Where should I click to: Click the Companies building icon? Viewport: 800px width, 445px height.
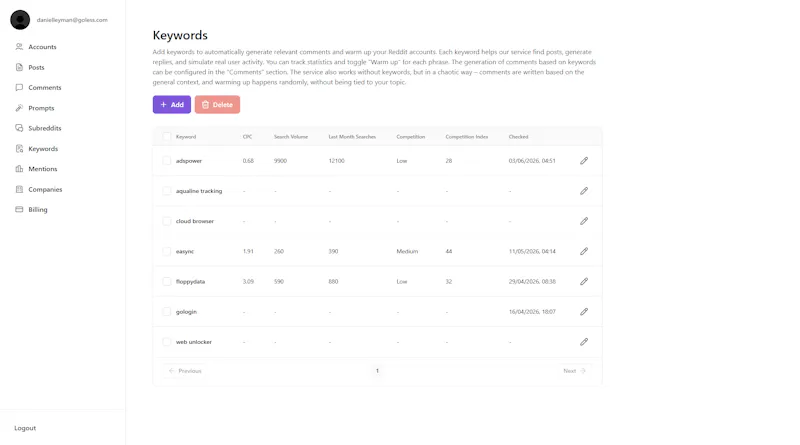pyautogui.click(x=19, y=189)
